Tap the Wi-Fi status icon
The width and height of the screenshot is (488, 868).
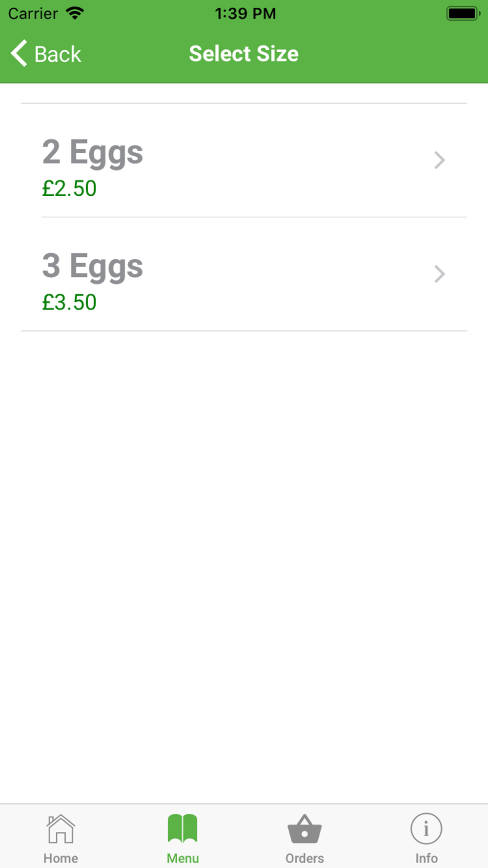(x=75, y=13)
